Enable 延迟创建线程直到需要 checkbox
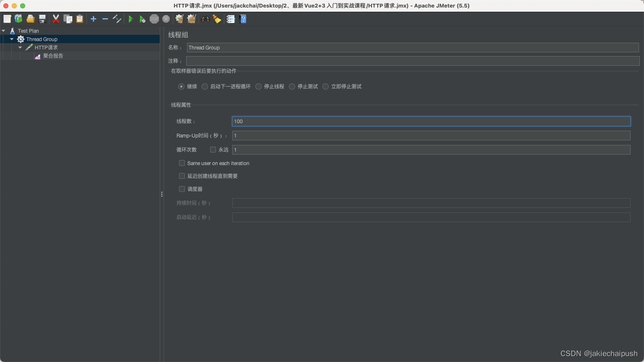 (x=182, y=176)
